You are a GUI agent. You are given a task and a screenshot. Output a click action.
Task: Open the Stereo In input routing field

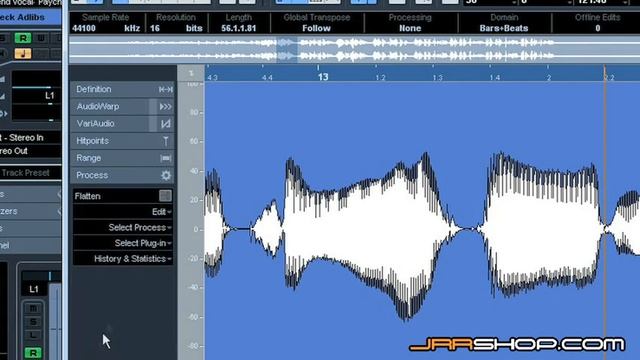(x=31, y=138)
